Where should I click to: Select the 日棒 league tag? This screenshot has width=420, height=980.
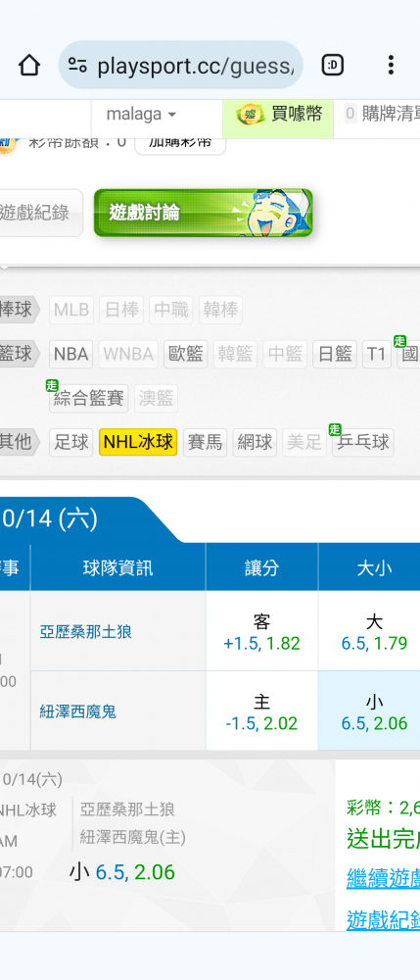click(x=121, y=310)
